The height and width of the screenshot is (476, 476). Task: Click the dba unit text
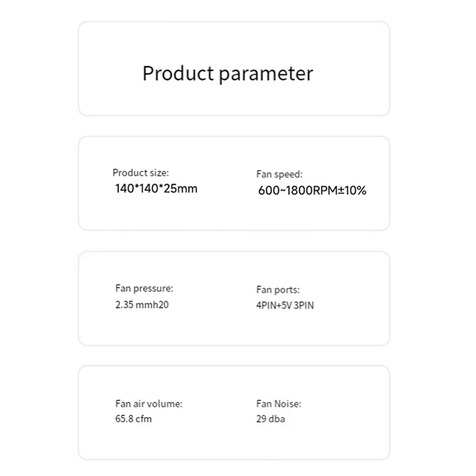click(x=277, y=419)
